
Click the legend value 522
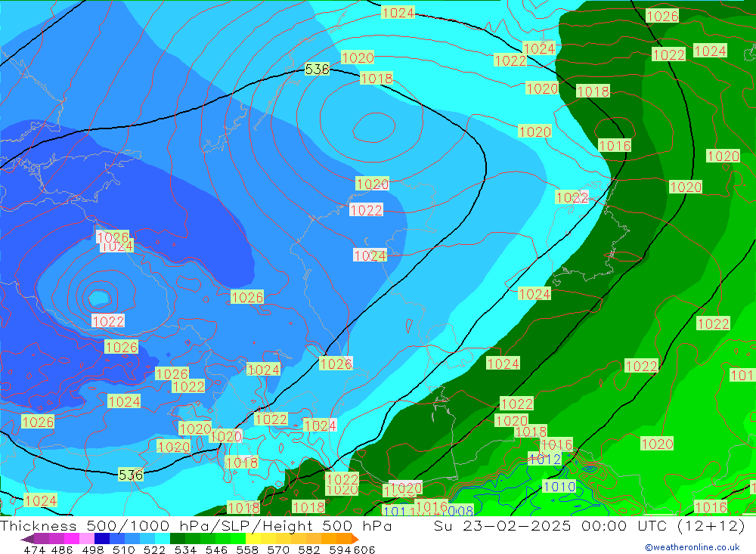[154, 549]
